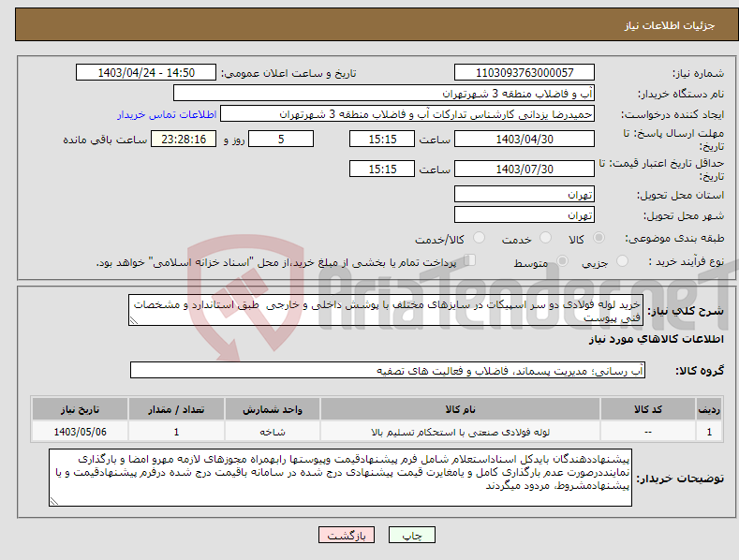This screenshot has width=739, height=560.
Task: Click the need date cell 1403/05/06
Action: (80, 432)
